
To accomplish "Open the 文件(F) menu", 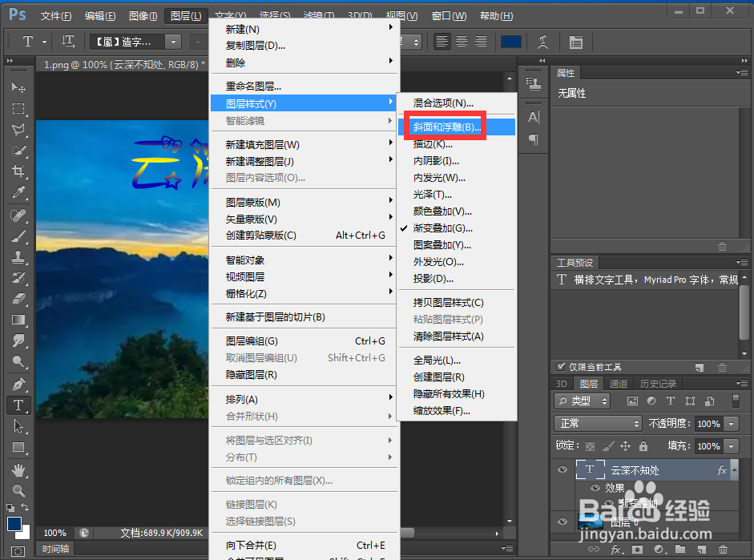I will coord(56,16).
